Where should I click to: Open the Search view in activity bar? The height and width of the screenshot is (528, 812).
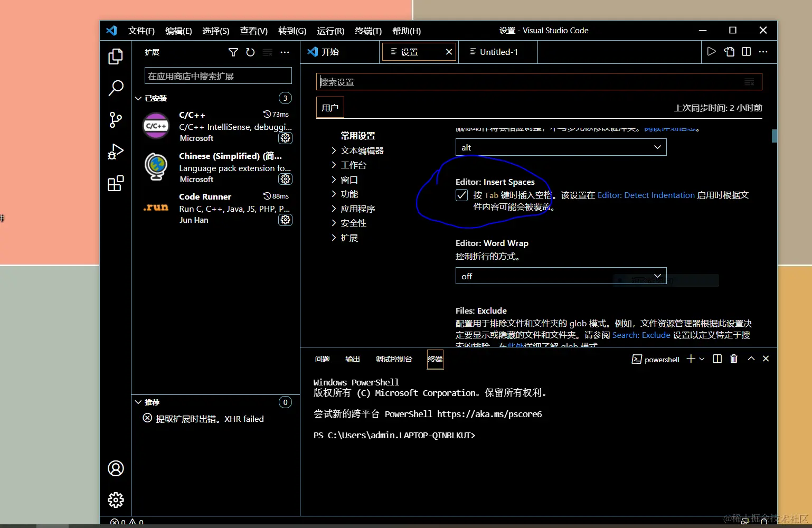(116, 88)
